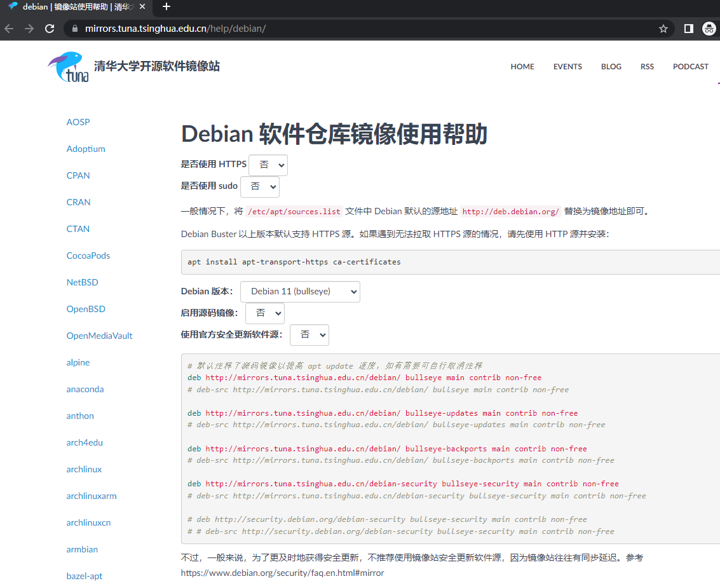
Task: Open the CPAN sidebar link
Action: 78,175
